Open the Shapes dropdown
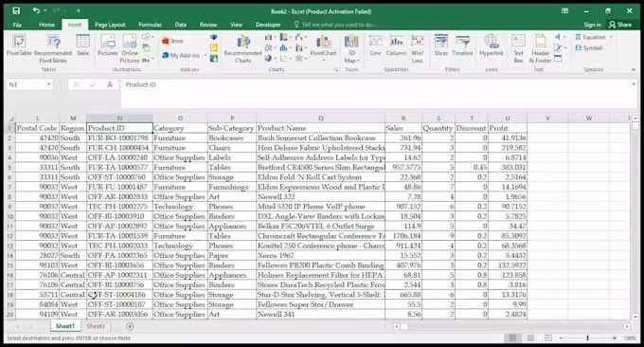 (147, 37)
